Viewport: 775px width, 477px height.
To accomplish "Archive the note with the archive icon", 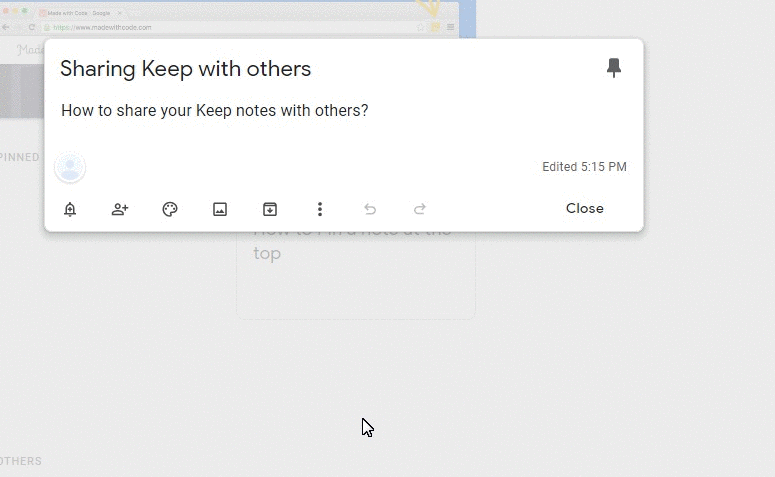I will [x=270, y=209].
